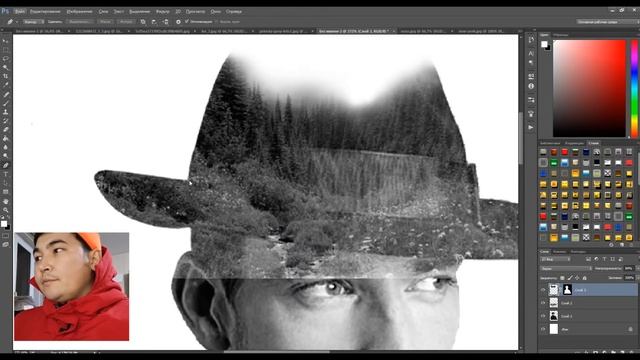Select the Move tool
Screen dimensions: 640x360
5,41
